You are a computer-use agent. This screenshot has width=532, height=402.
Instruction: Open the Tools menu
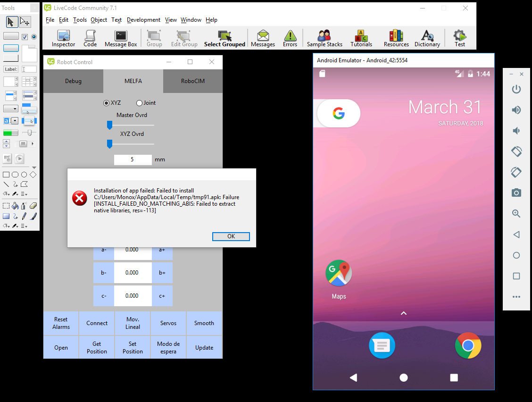click(x=80, y=20)
